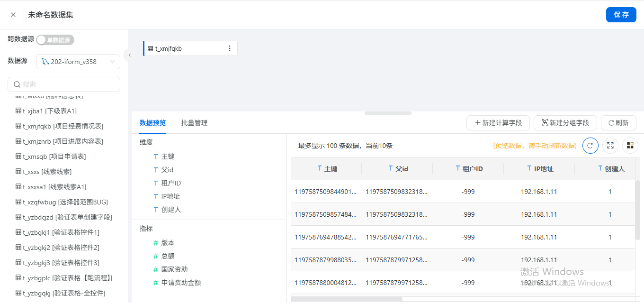Select table t_xsxsa1 [线索线索A1]
Image resolution: width=644 pixels, height=304 pixels.
[x=51, y=187]
